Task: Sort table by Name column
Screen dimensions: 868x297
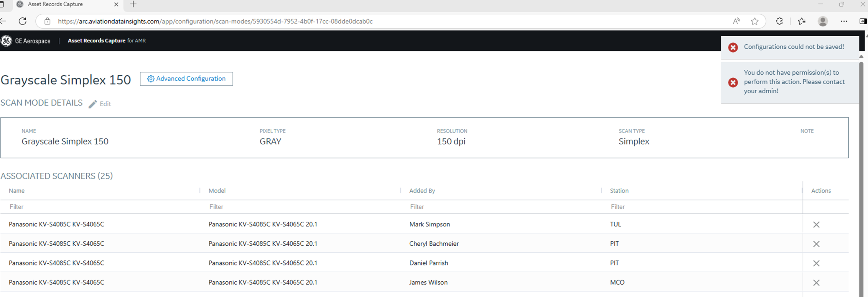Action: [17, 191]
